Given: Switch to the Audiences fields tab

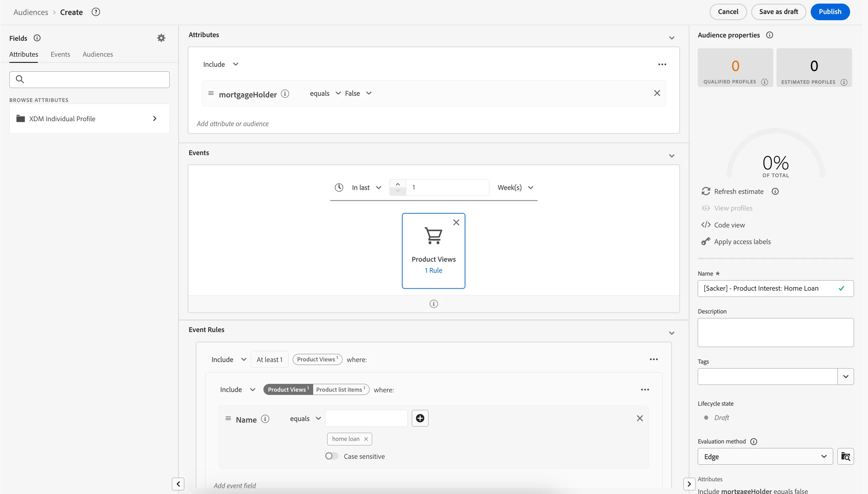Looking at the screenshot, I should click(x=98, y=54).
